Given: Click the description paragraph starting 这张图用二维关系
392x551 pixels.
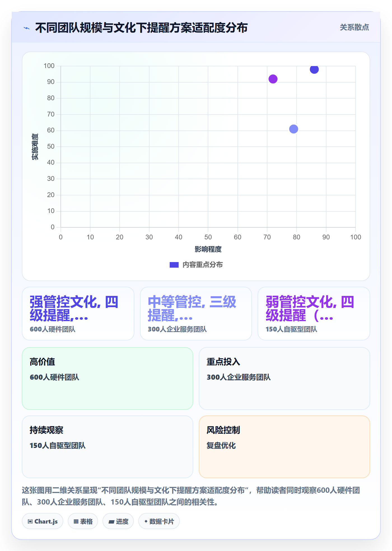Looking at the screenshot, I should [x=191, y=496].
